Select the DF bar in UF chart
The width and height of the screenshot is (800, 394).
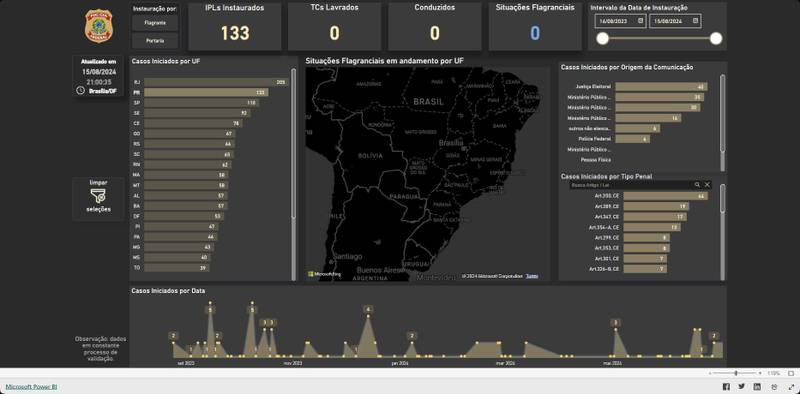coord(184,216)
